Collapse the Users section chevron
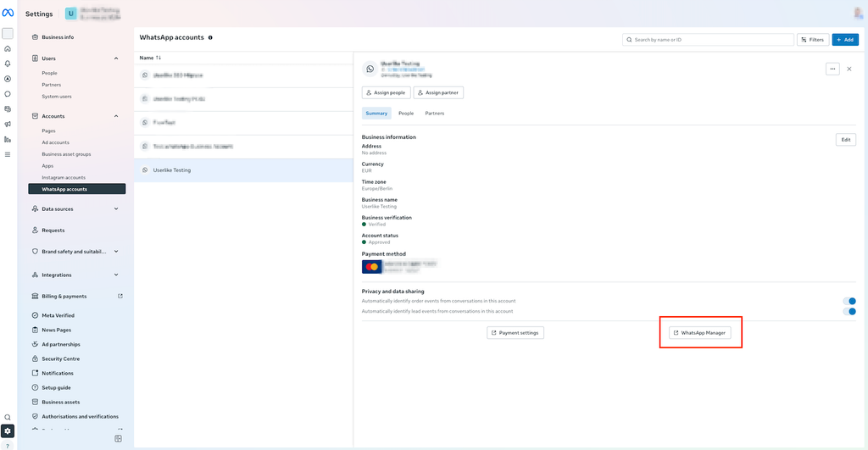This screenshot has height=450, width=868. tap(116, 58)
